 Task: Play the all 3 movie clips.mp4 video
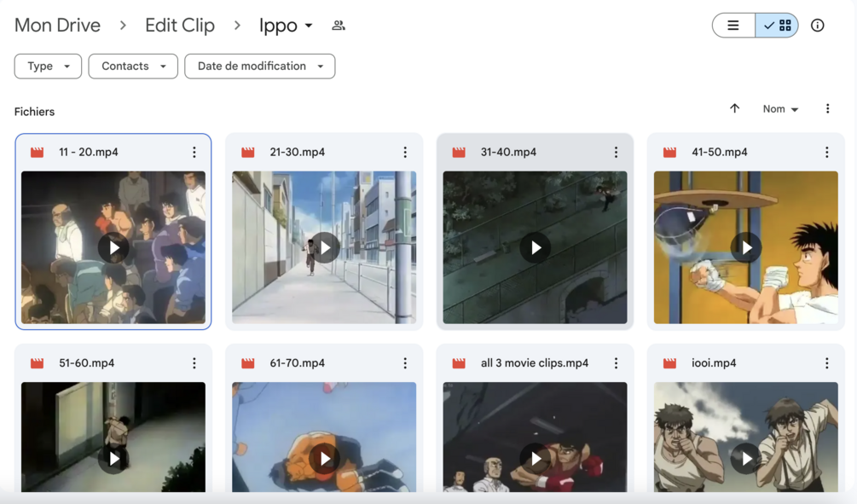(536, 459)
